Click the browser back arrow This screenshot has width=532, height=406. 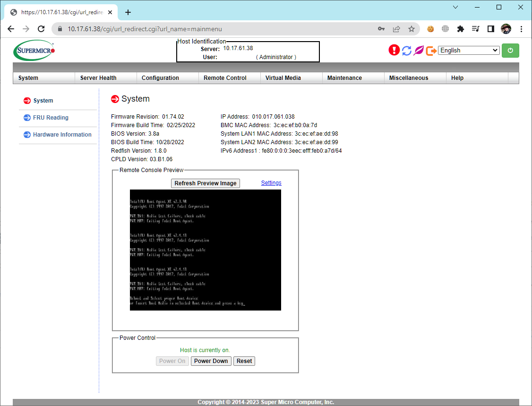point(11,29)
